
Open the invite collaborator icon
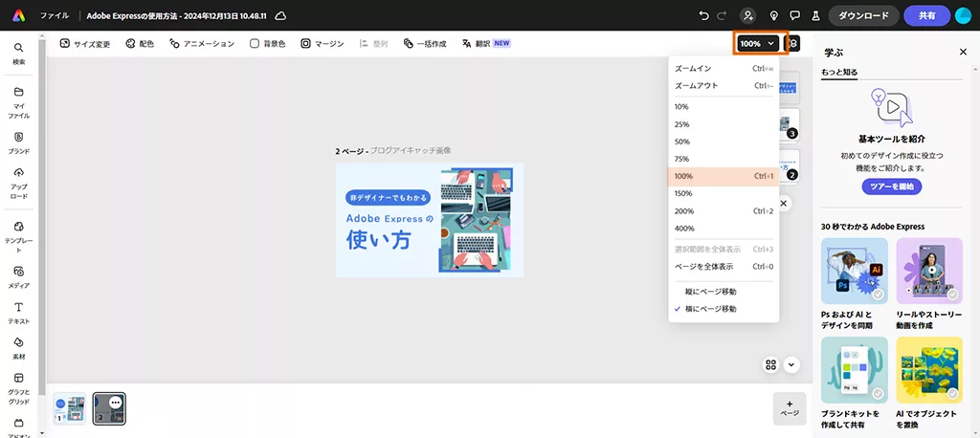(x=746, y=15)
